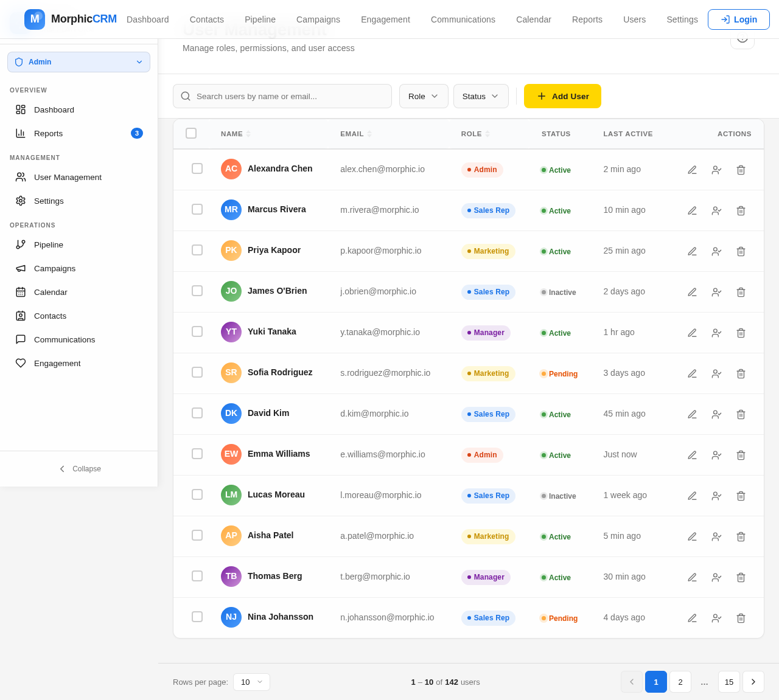Click the current page 1 button

(x=656, y=682)
